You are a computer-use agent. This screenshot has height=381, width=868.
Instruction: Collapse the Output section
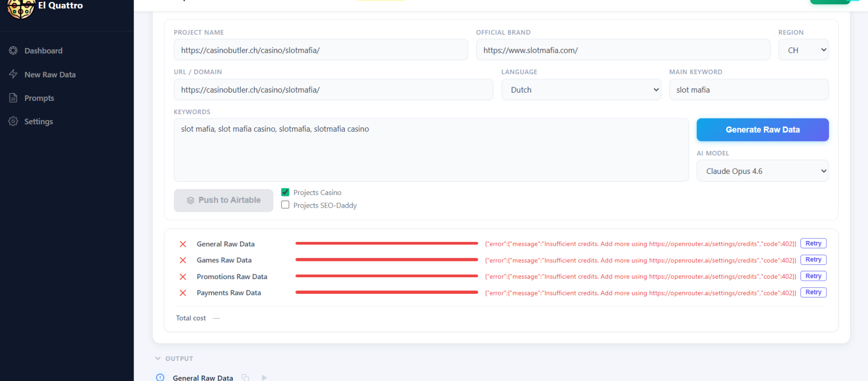point(158,358)
